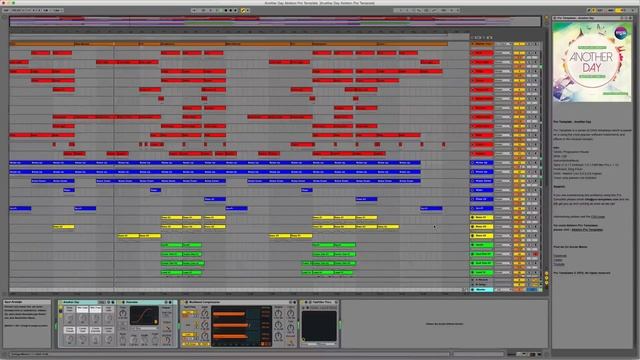
Task: Select the Master track header
Action: [482, 289]
